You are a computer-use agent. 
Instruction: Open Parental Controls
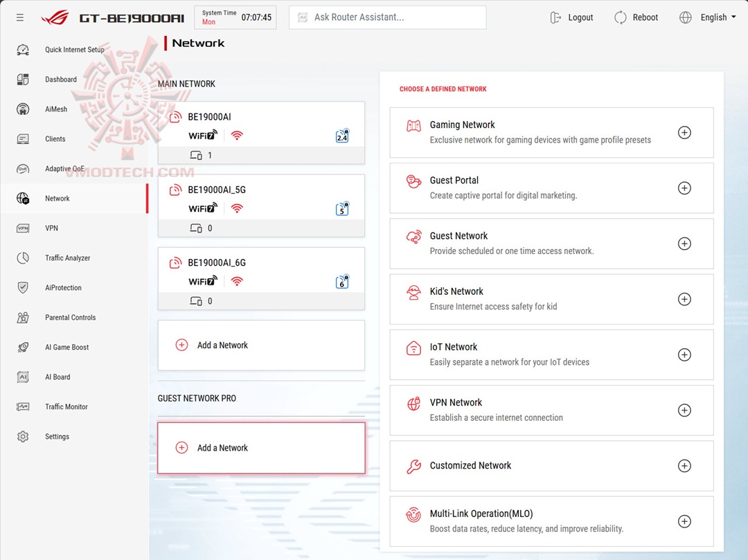click(70, 318)
